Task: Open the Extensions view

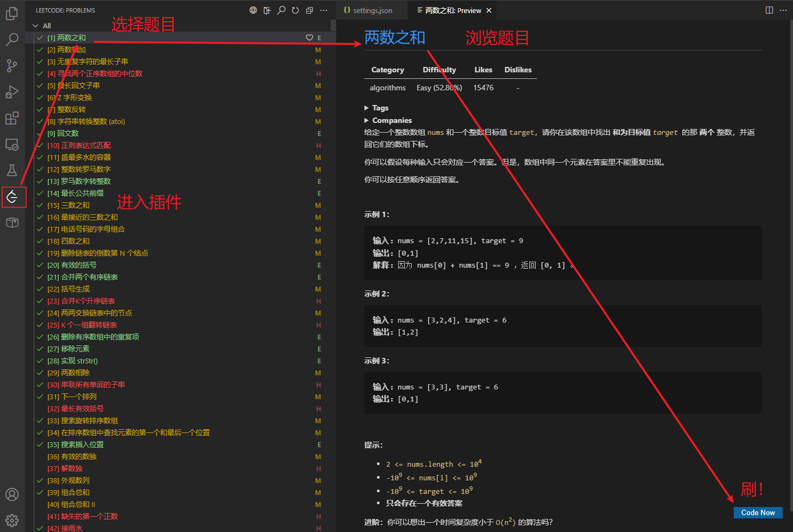Action: (x=12, y=118)
